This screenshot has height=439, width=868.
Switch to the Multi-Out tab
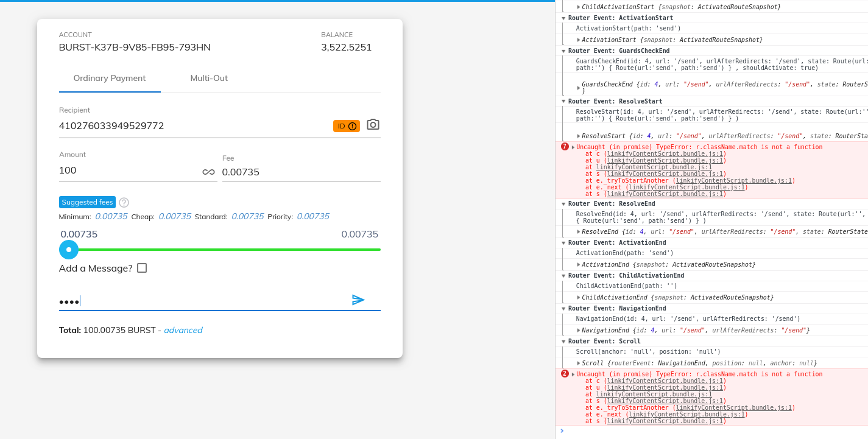tap(209, 78)
